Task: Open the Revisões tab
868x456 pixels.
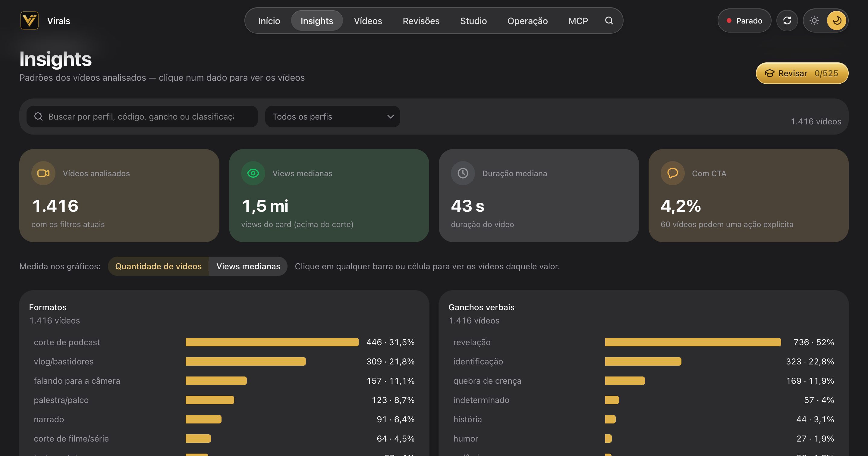Action: 421,21
